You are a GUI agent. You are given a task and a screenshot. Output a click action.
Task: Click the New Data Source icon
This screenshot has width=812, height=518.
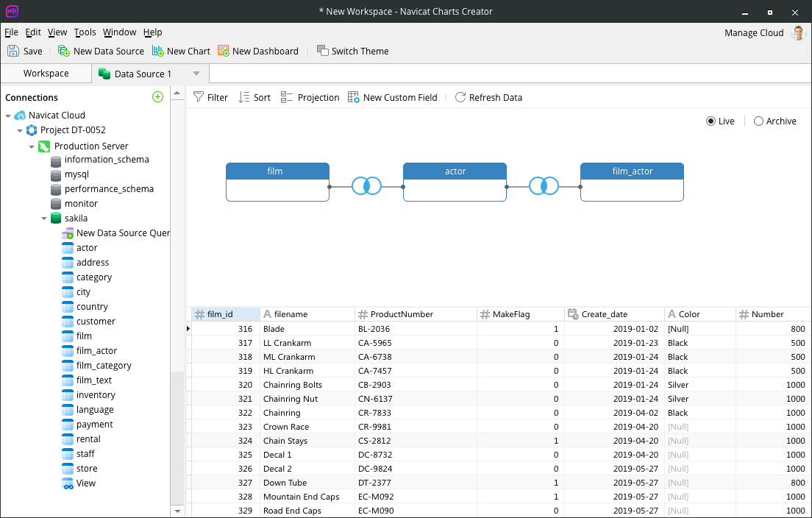pyautogui.click(x=64, y=51)
